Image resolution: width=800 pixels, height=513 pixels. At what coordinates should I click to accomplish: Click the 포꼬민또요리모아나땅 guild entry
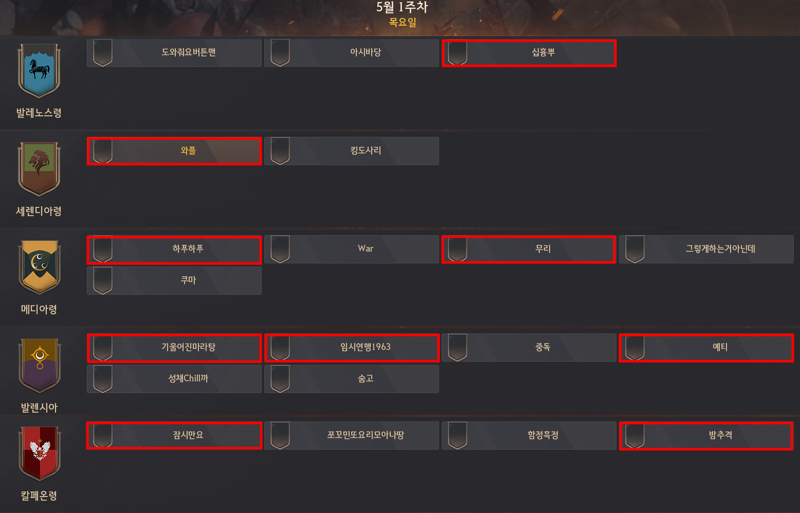(352, 436)
